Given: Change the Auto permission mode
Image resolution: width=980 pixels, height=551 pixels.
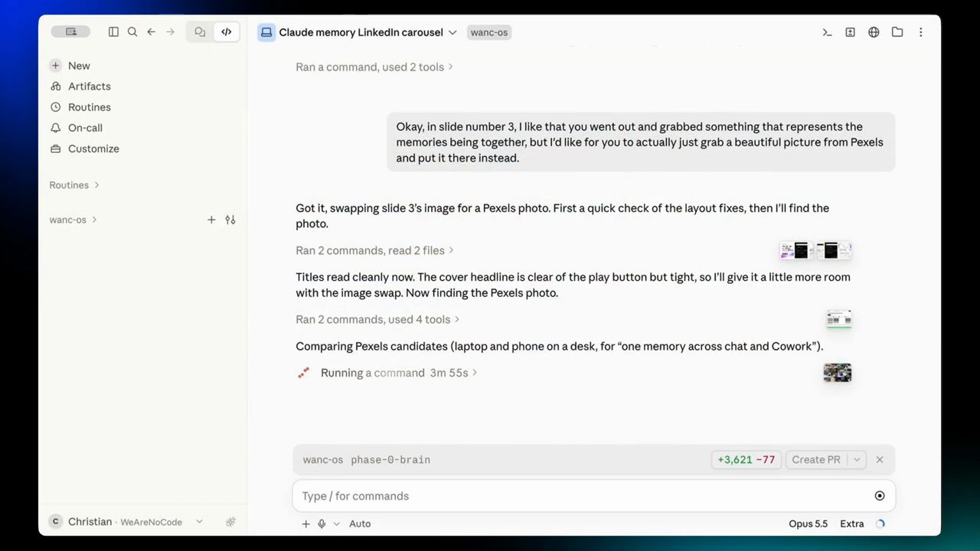Looking at the screenshot, I should coord(360,524).
